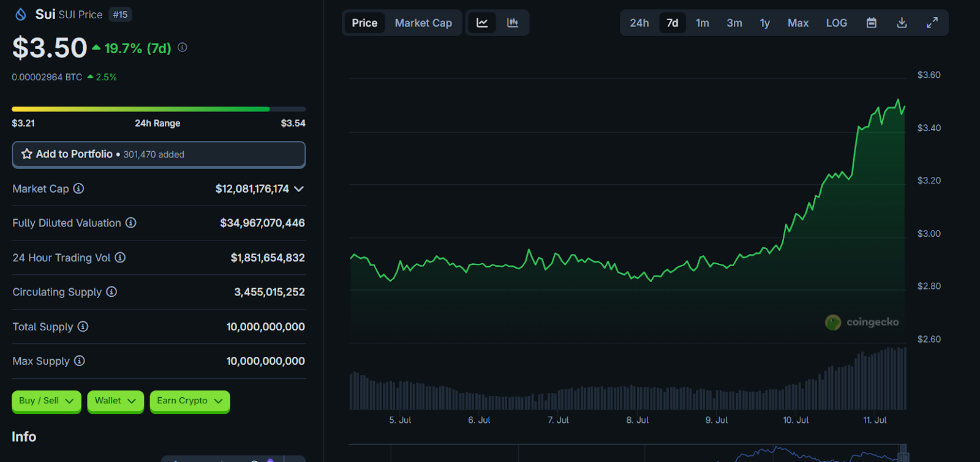
Task: Open the Buy / Sell dropdown
Action: point(47,401)
